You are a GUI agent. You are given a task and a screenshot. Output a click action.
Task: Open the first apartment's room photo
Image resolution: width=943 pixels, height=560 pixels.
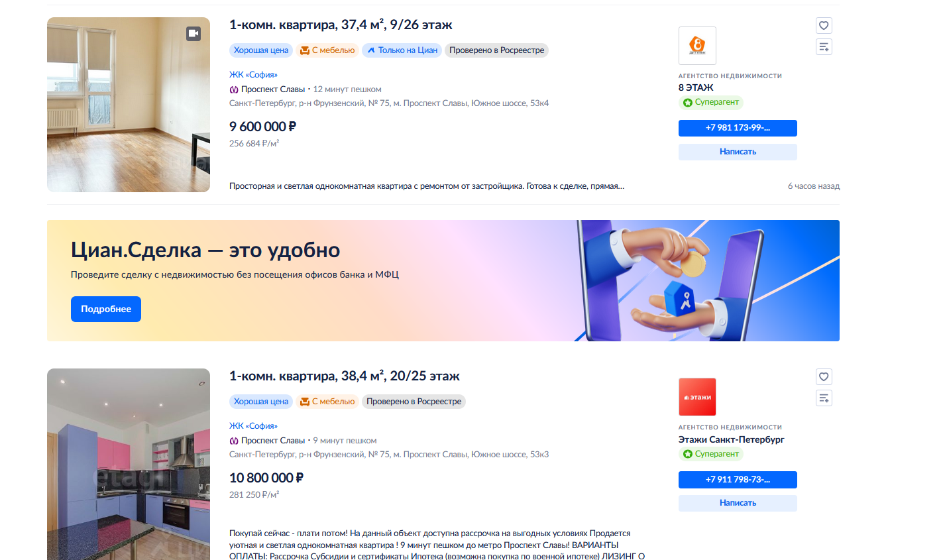pos(129,105)
